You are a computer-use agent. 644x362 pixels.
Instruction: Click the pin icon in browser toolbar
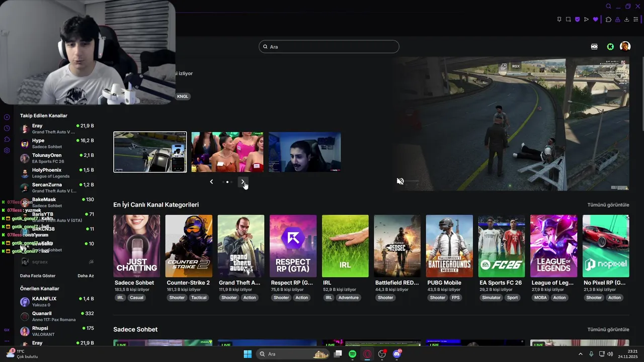(x=559, y=20)
